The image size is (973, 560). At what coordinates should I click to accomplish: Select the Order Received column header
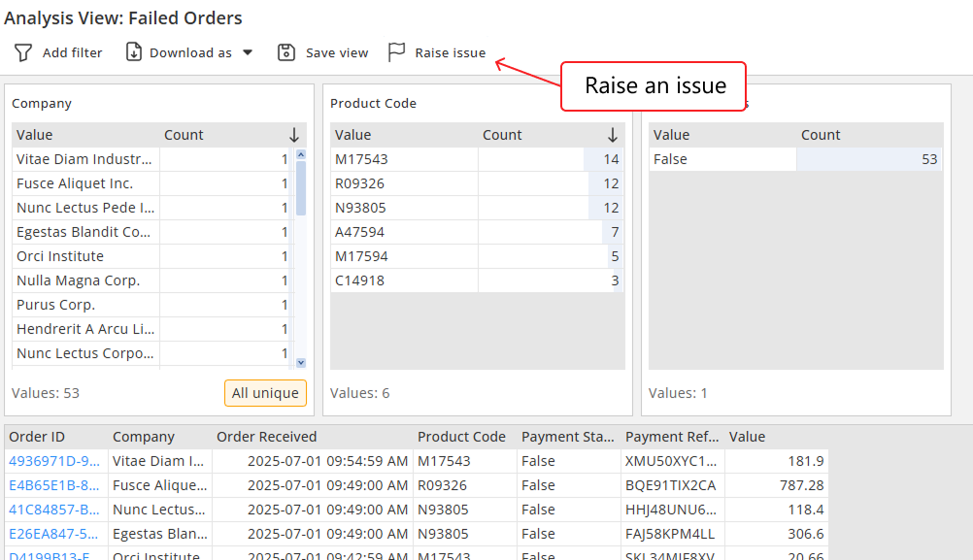[313, 437]
